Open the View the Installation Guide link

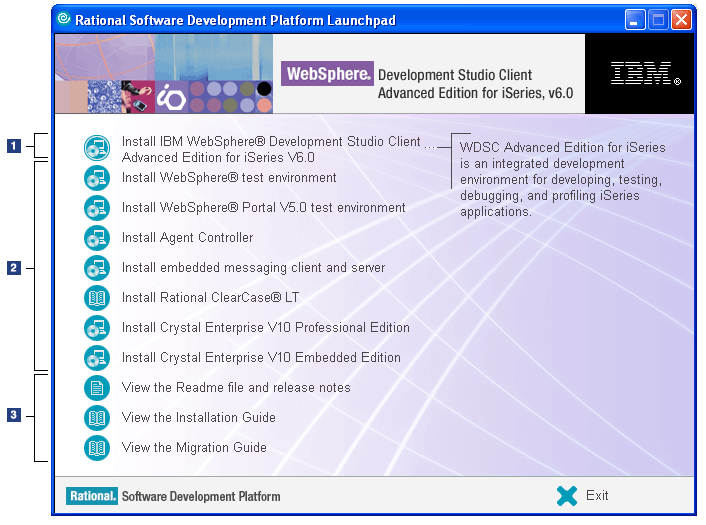[199, 418]
